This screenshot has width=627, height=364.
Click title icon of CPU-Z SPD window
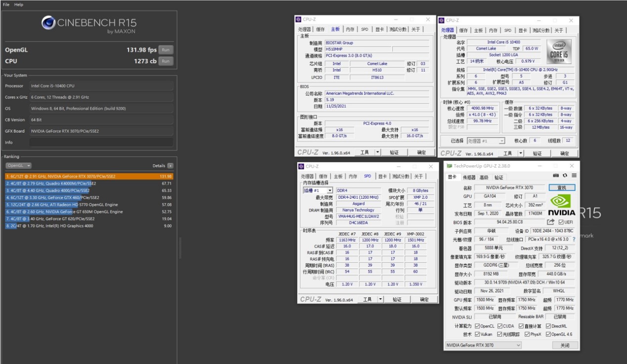pyautogui.click(x=301, y=166)
